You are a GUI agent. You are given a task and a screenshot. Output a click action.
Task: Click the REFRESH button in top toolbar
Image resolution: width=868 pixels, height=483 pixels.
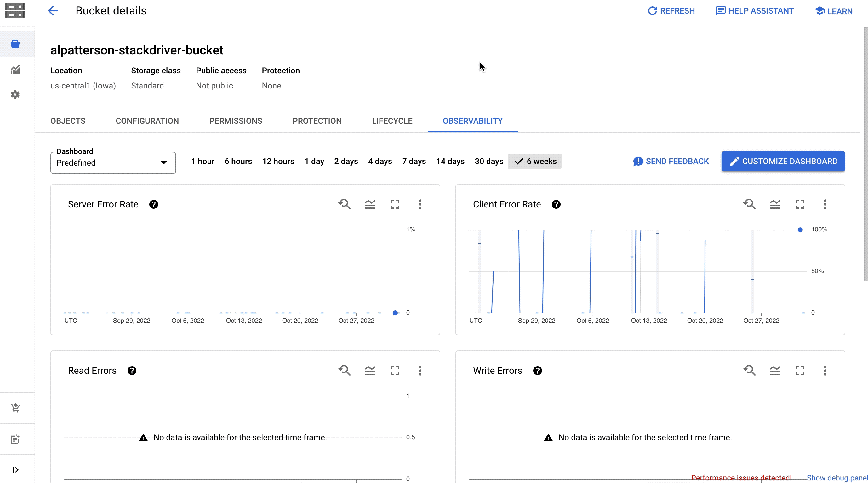tap(671, 11)
